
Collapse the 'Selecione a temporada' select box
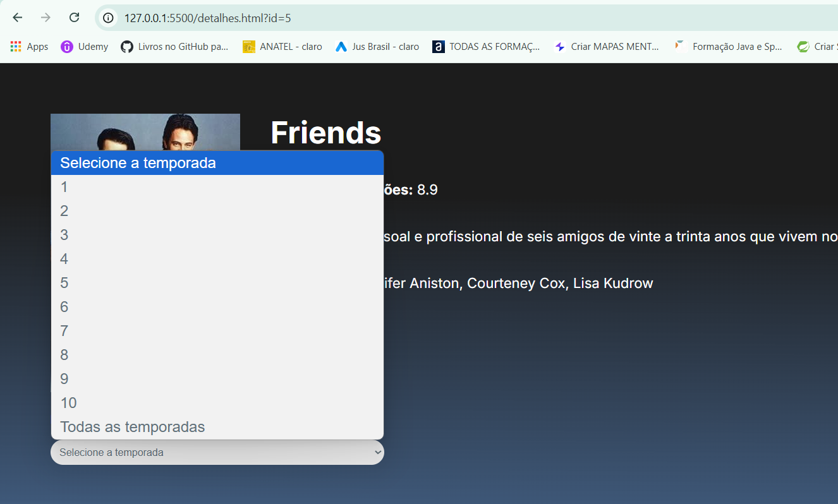pos(217,452)
